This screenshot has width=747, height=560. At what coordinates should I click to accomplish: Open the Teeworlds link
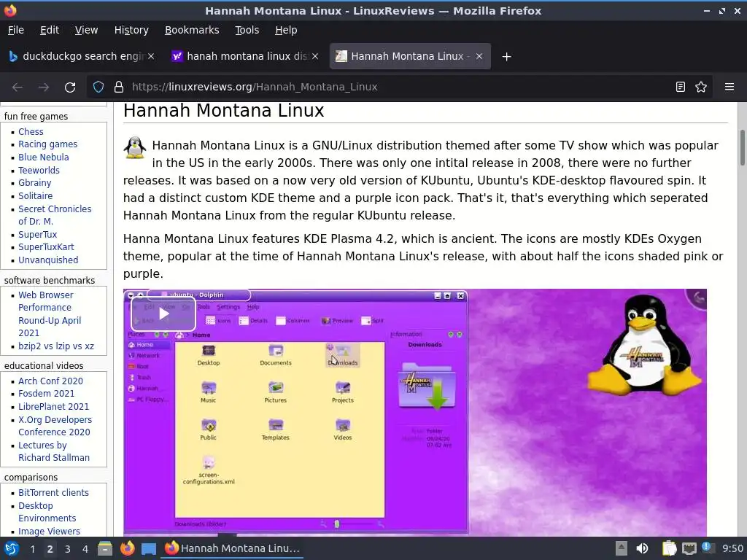click(x=39, y=170)
